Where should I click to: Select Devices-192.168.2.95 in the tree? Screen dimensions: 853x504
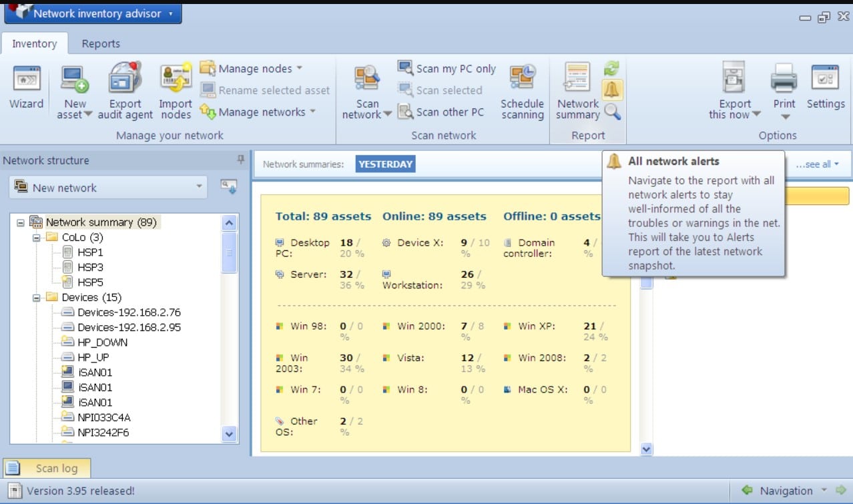(129, 327)
